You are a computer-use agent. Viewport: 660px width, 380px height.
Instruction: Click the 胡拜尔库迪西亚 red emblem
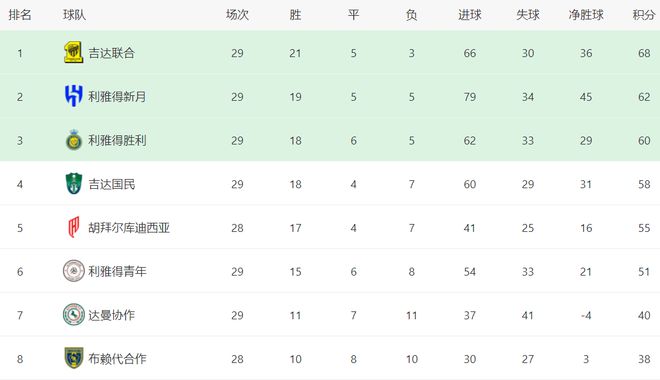coord(74,227)
